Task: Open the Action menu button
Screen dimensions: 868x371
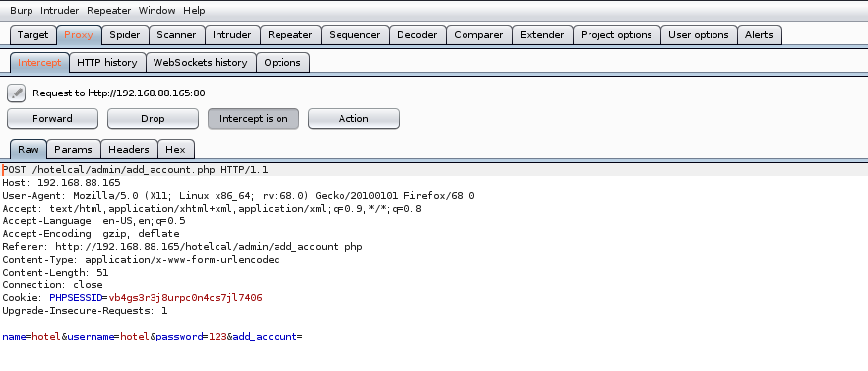Action: point(353,118)
